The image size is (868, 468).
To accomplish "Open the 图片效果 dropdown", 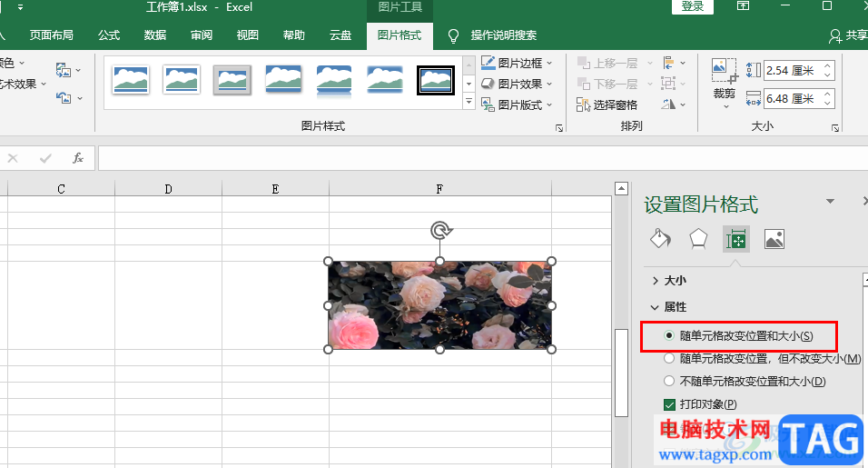I will pyautogui.click(x=549, y=84).
